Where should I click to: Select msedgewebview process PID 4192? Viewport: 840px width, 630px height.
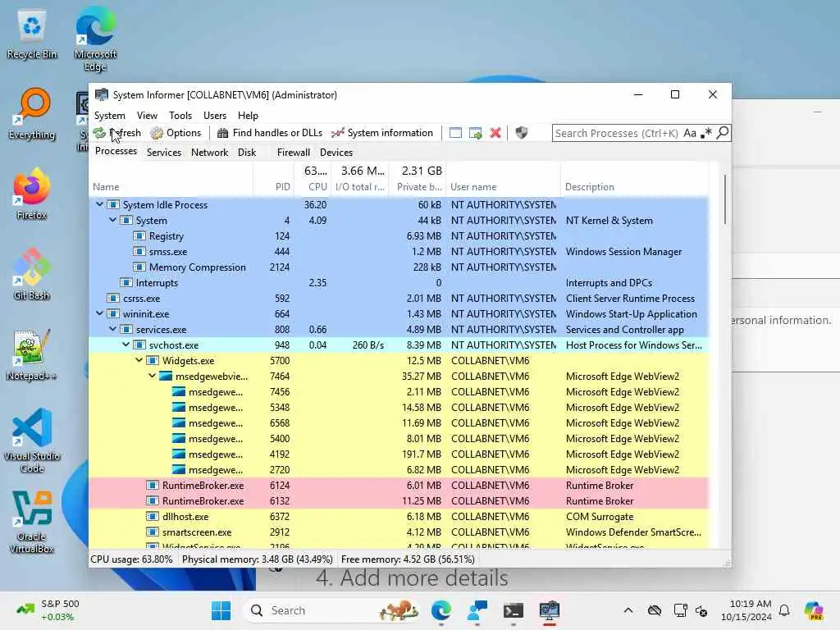[x=399, y=454]
